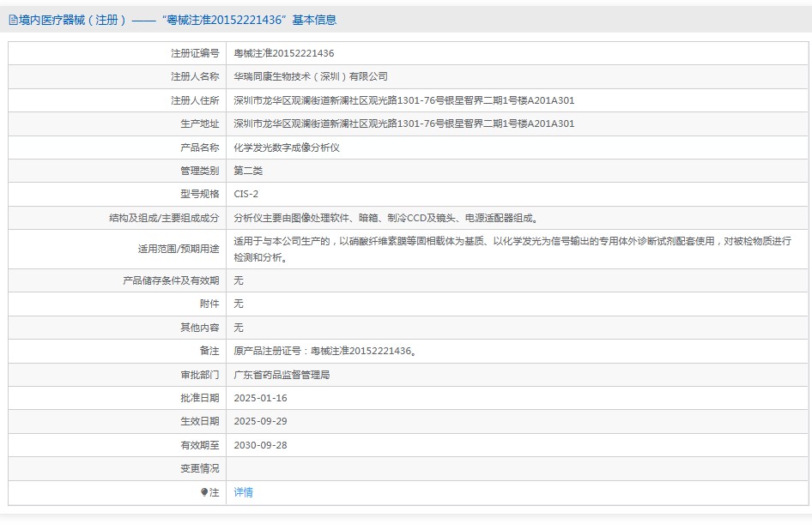
Task: Select the label 附件
Action: click(x=209, y=304)
